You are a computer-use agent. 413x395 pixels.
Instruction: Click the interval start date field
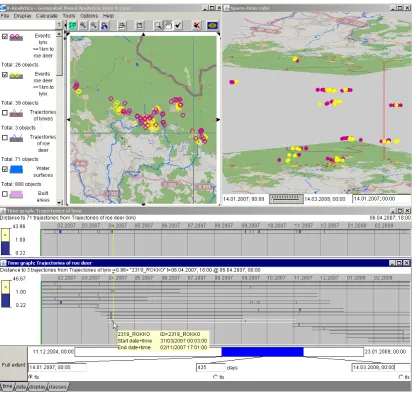(x=57, y=367)
